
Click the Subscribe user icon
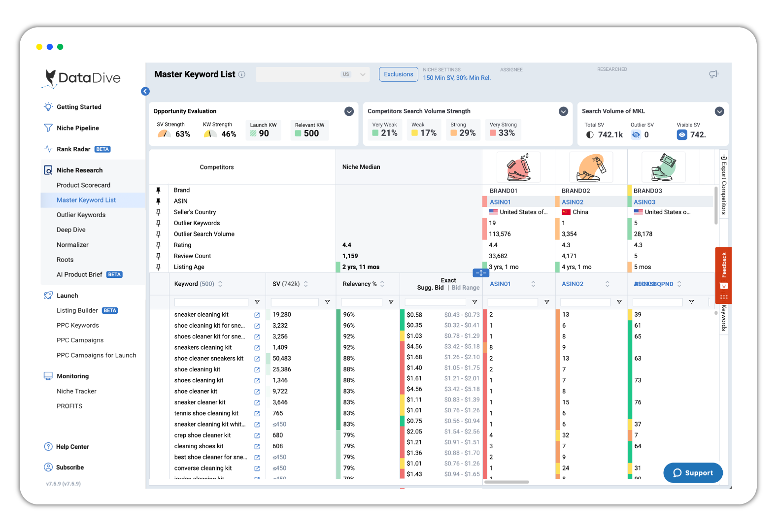(48, 467)
